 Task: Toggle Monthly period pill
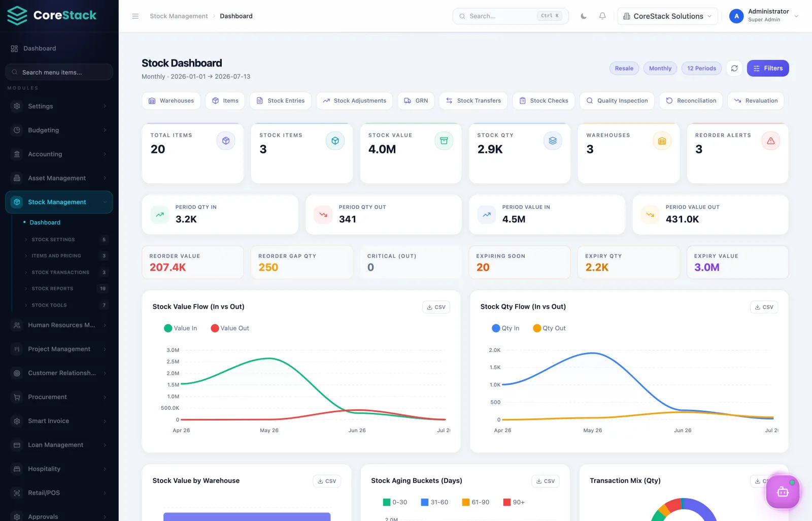[660, 68]
